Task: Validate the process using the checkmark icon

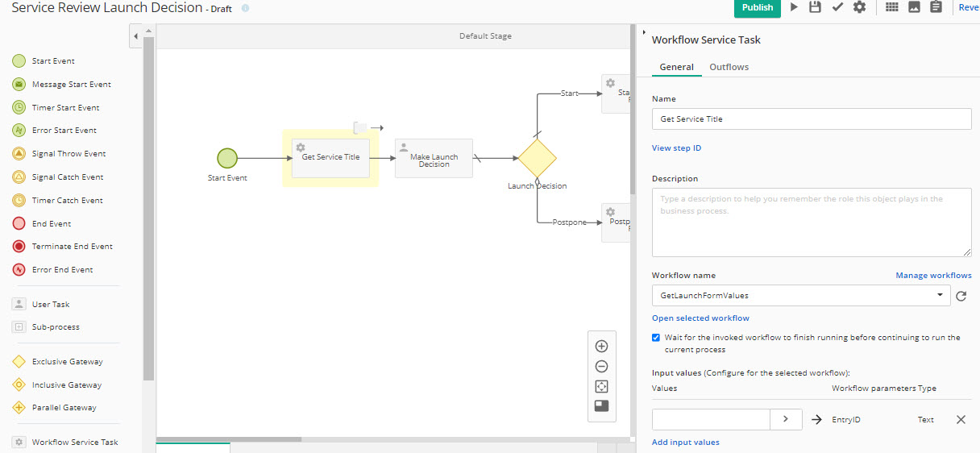Action: (837, 7)
